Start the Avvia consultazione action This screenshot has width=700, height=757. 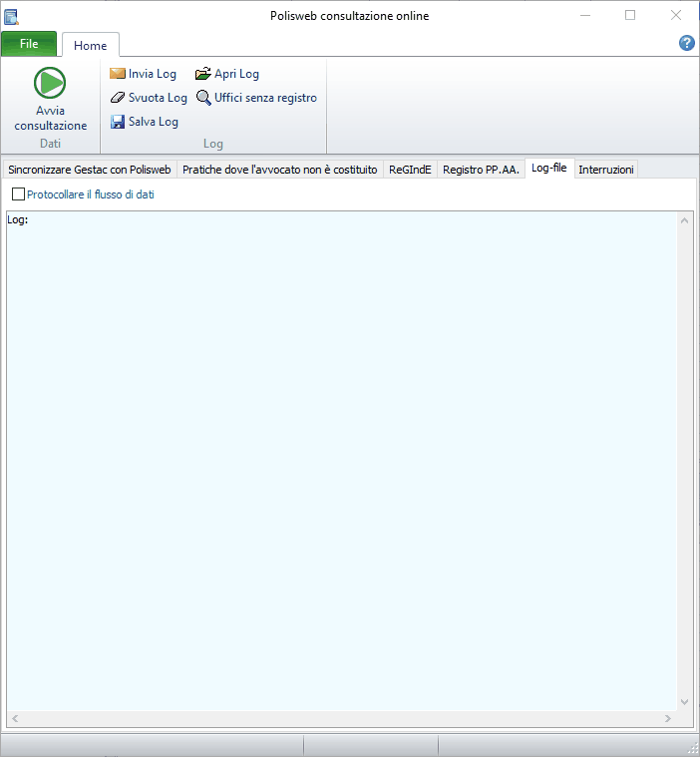pos(50,99)
